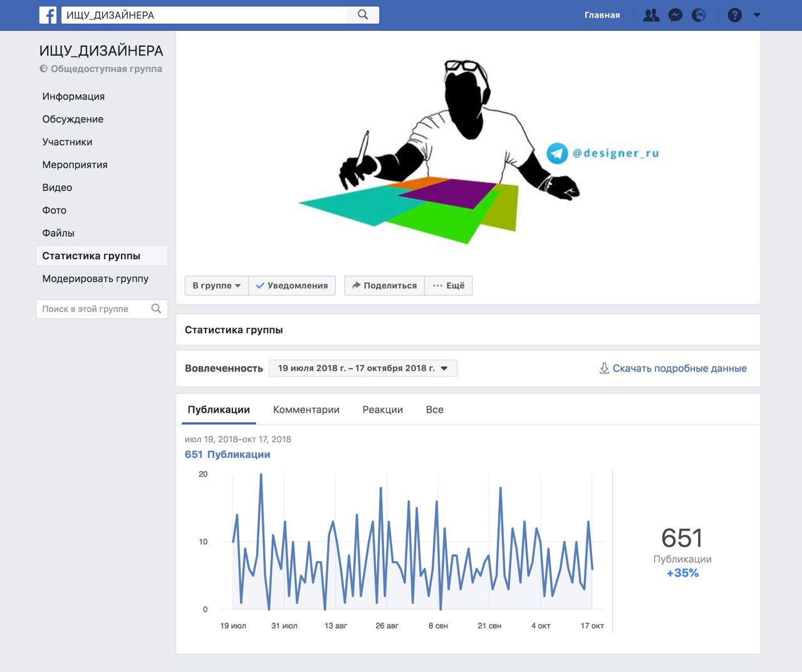Viewport: 802px width, 672px height.
Task: Click the 19 июл label on chart axis
Action: [233, 626]
